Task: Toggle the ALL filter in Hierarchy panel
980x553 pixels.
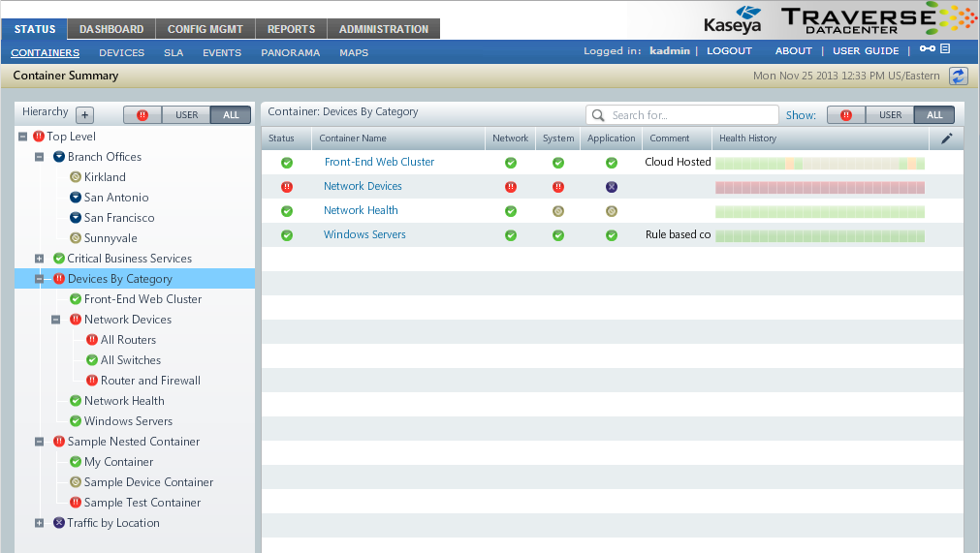Action: [230, 115]
